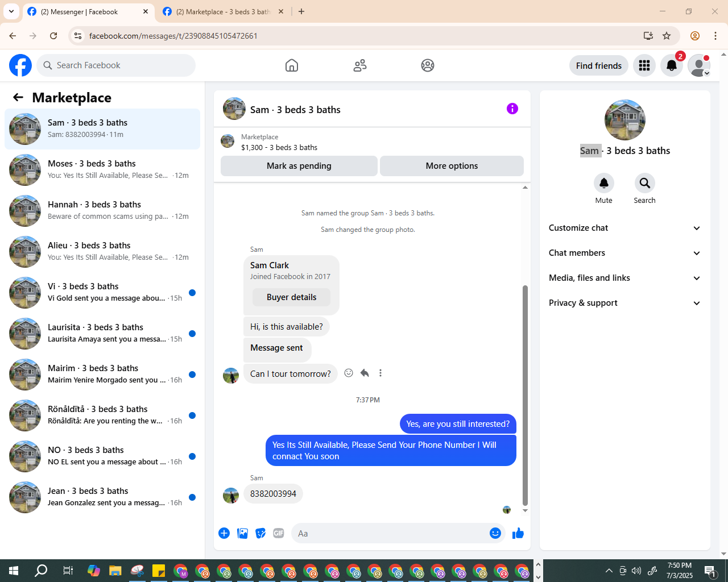Close the Messenger tab
Viewport: 728px width, 582px height.
click(146, 11)
